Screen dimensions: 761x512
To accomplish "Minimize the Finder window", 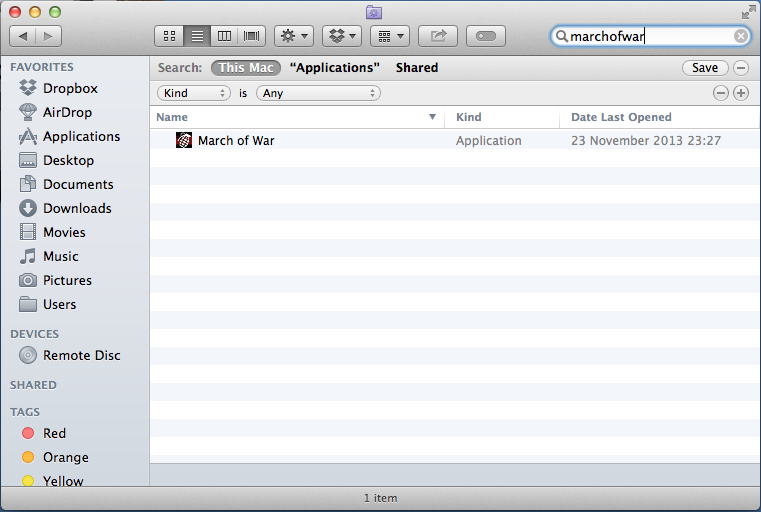I will (x=35, y=12).
